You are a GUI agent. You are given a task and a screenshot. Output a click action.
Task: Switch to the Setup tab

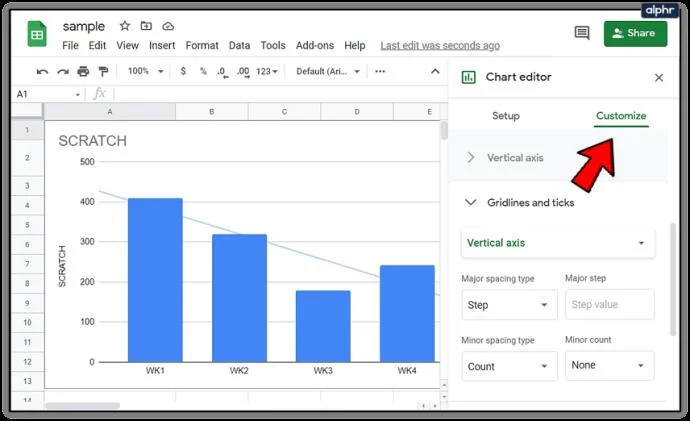(506, 116)
